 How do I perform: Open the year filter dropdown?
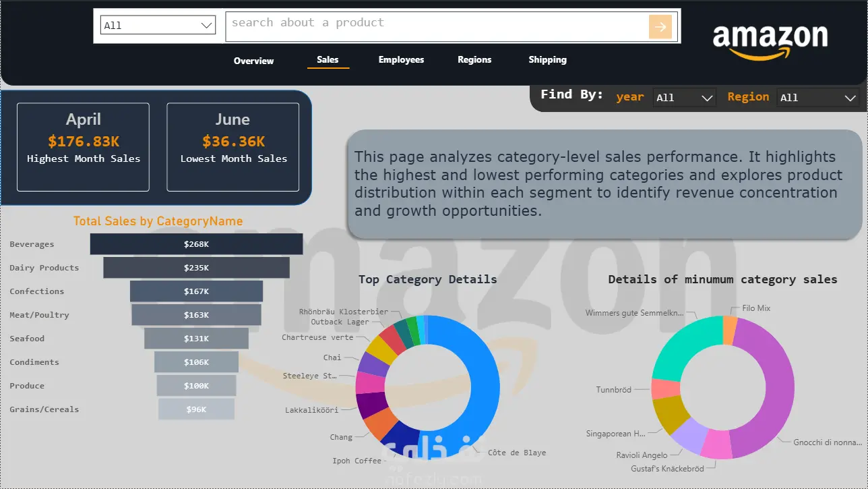tap(685, 98)
